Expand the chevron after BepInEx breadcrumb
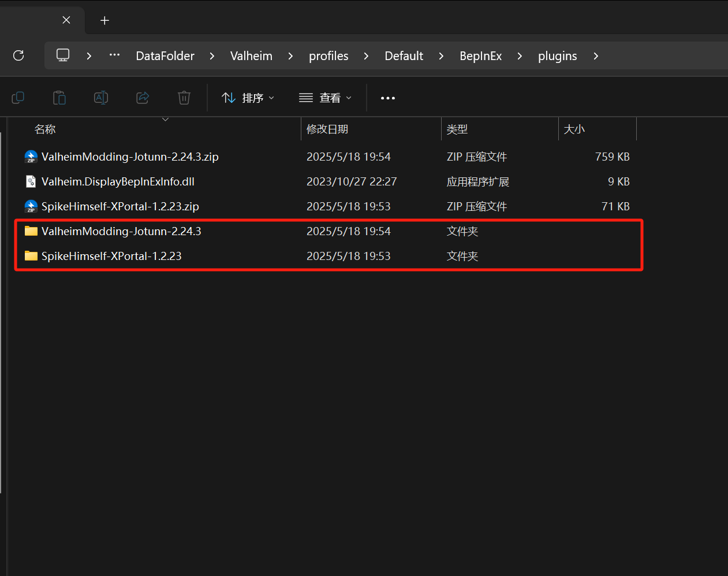Screen dimensions: 728x576 pos(520,56)
